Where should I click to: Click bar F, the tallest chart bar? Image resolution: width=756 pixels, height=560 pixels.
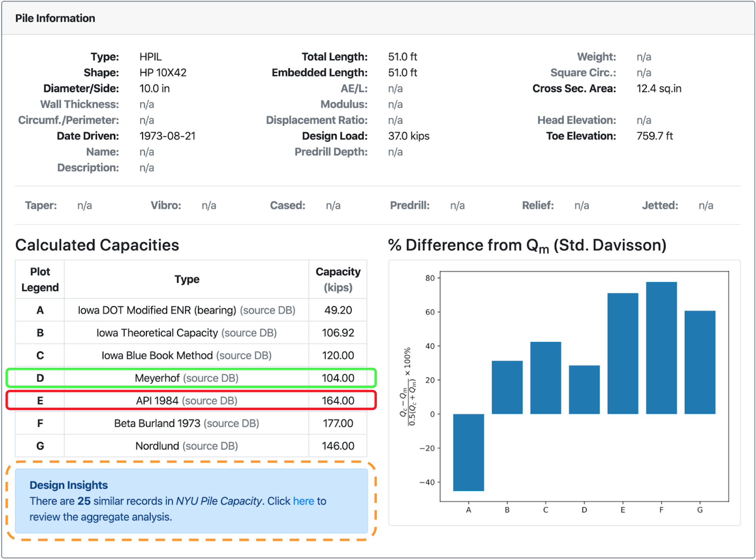(661, 348)
